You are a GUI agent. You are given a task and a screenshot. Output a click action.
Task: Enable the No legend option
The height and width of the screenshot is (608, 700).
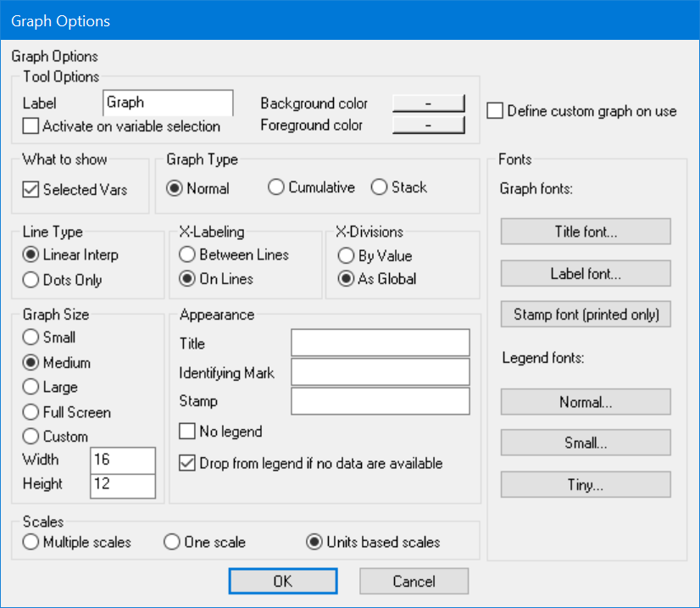(188, 432)
